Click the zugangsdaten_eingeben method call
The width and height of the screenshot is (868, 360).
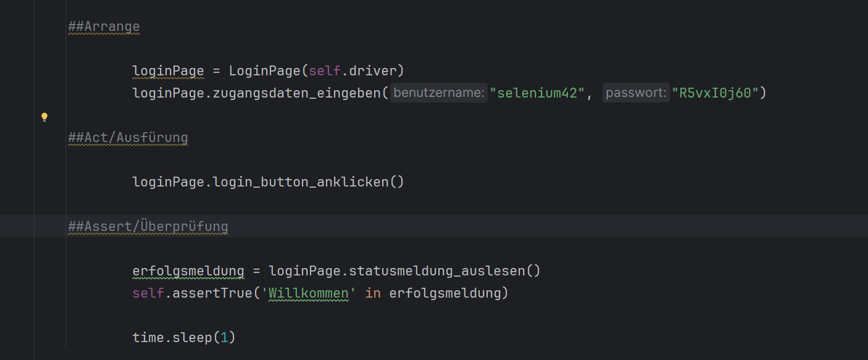pos(296,93)
